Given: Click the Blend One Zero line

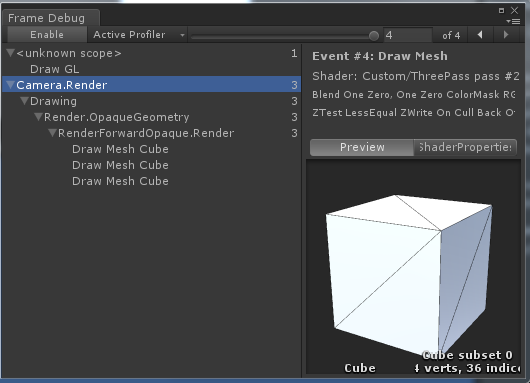Looking at the screenshot, I should (x=414, y=95).
